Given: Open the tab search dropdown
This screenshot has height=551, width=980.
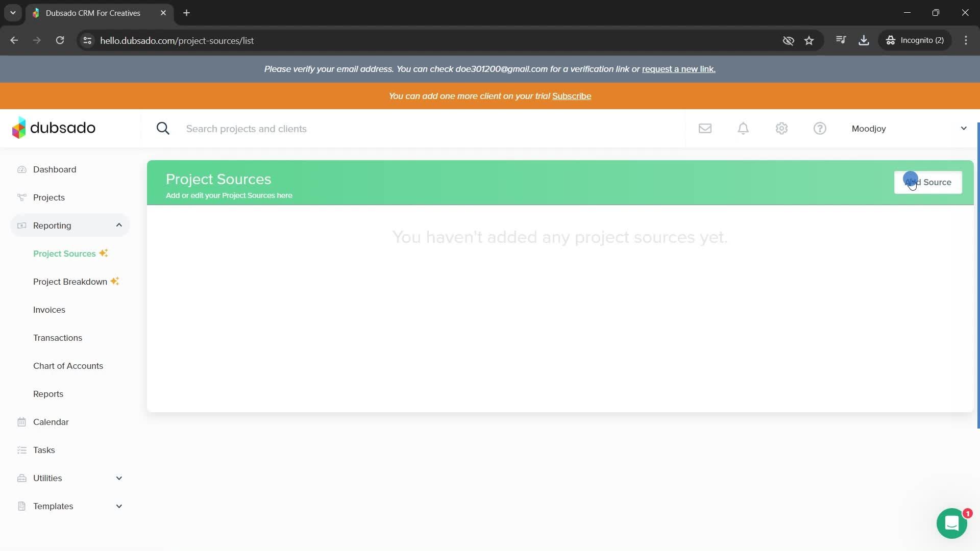Looking at the screenshot, I should pos(13,13).
